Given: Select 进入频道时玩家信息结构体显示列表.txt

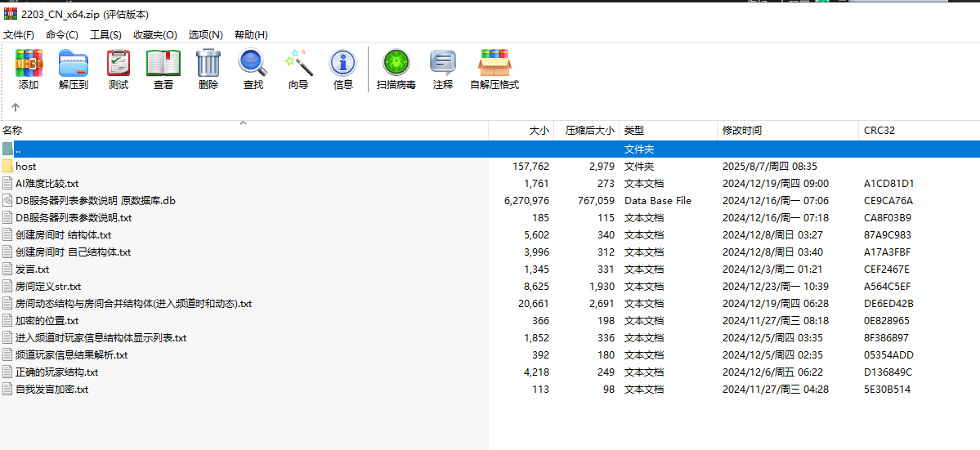Looking at the screenshot, I should (x=101, y=337).
